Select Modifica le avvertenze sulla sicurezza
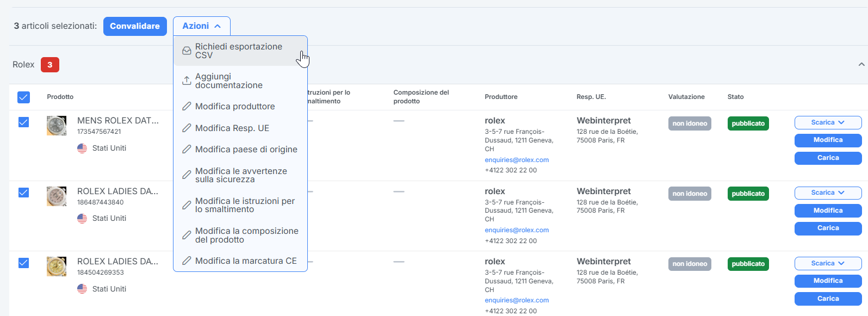This screenshot has height=316, width=868. tap(240, 175)
